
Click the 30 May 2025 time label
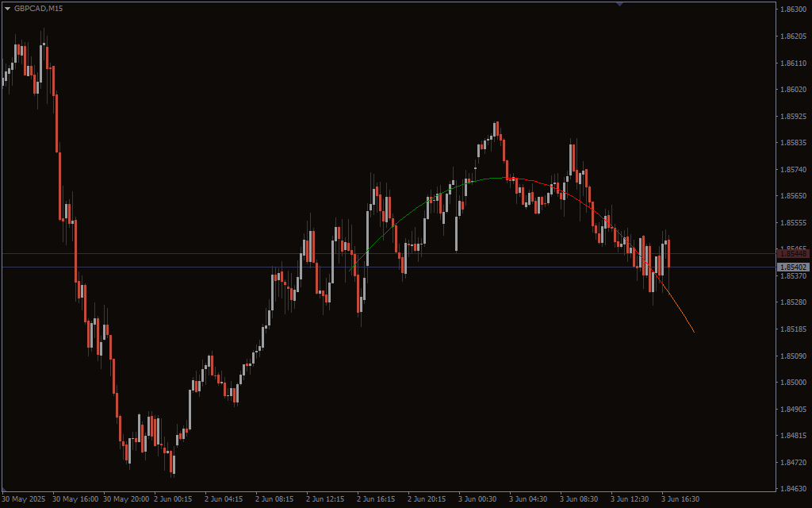pos(24,499)
